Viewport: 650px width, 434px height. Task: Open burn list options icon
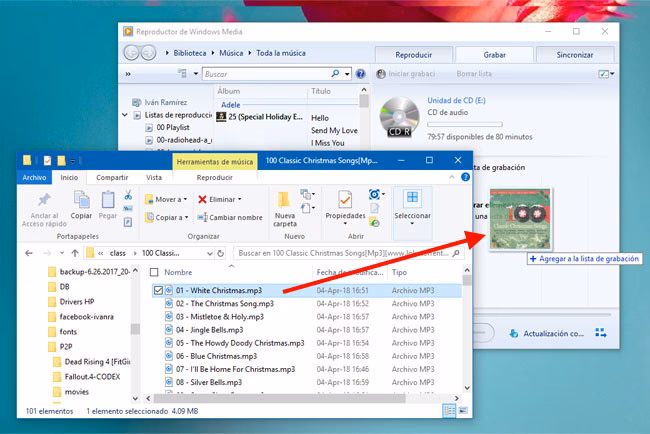click(606, 74)
